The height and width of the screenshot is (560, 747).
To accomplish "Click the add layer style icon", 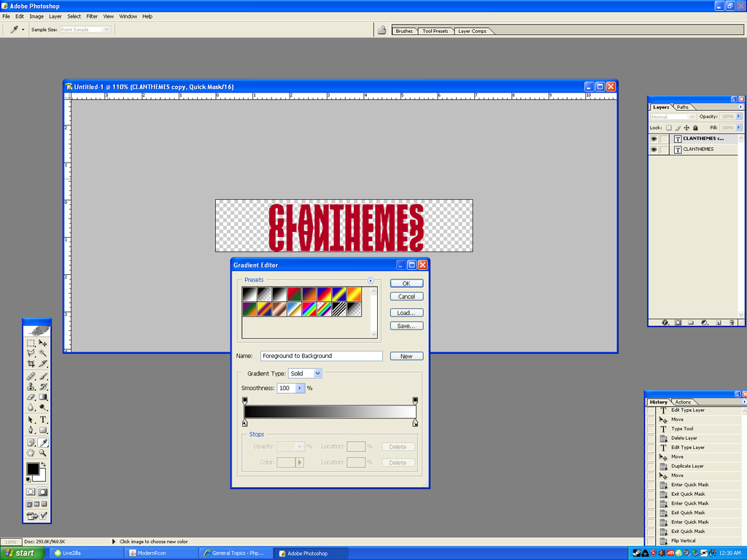I will [665, 322].
